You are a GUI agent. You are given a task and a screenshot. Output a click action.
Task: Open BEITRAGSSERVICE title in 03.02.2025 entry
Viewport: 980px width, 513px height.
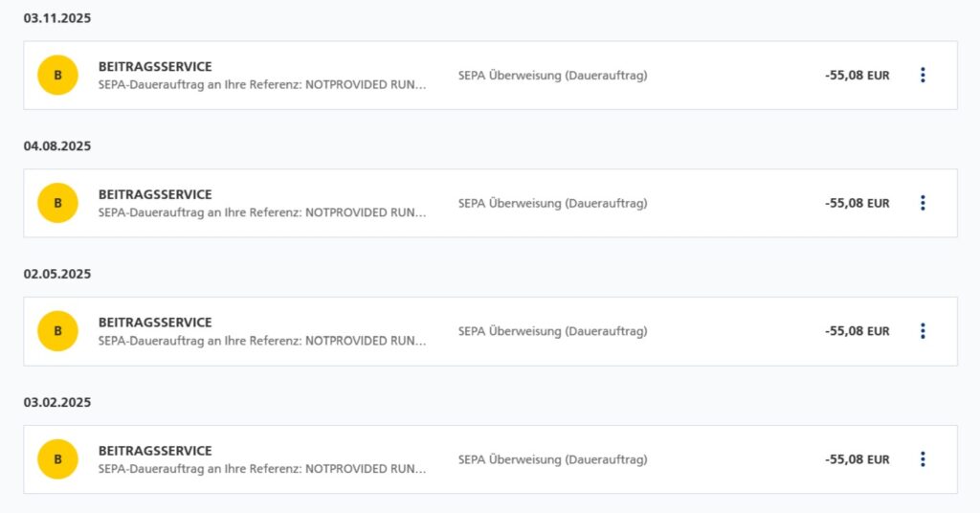[155, 451]
